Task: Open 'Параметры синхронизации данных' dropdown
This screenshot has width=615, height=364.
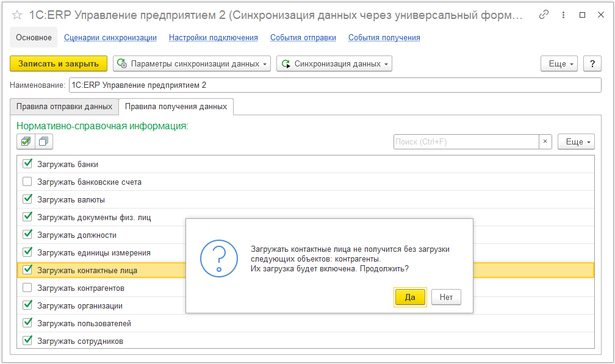Action: point(192,63)
